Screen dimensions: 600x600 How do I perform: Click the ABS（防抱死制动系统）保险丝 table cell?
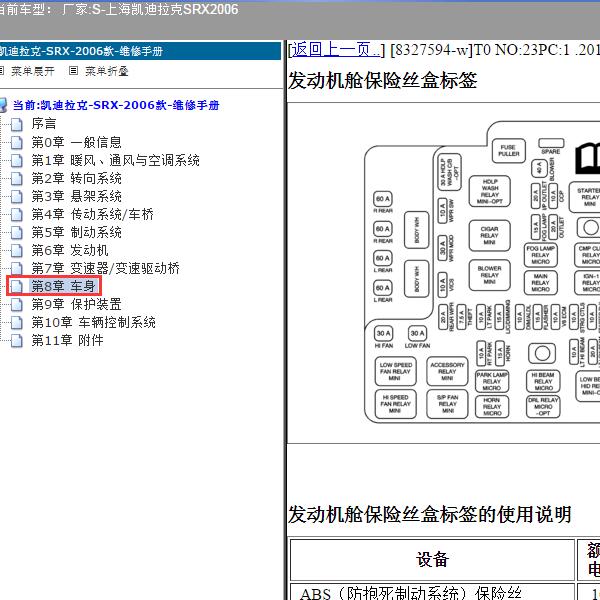coord(432,592)
